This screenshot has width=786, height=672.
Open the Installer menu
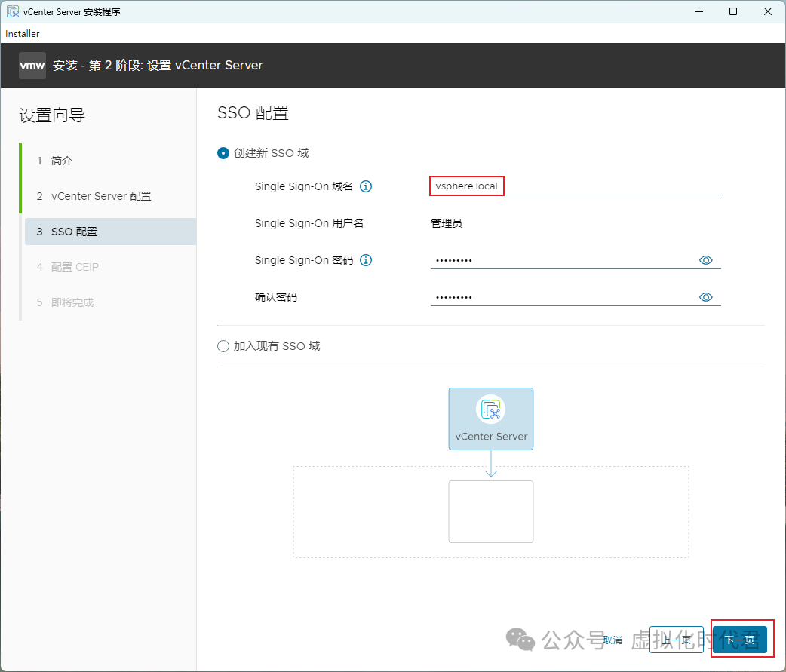coord(22,34)
